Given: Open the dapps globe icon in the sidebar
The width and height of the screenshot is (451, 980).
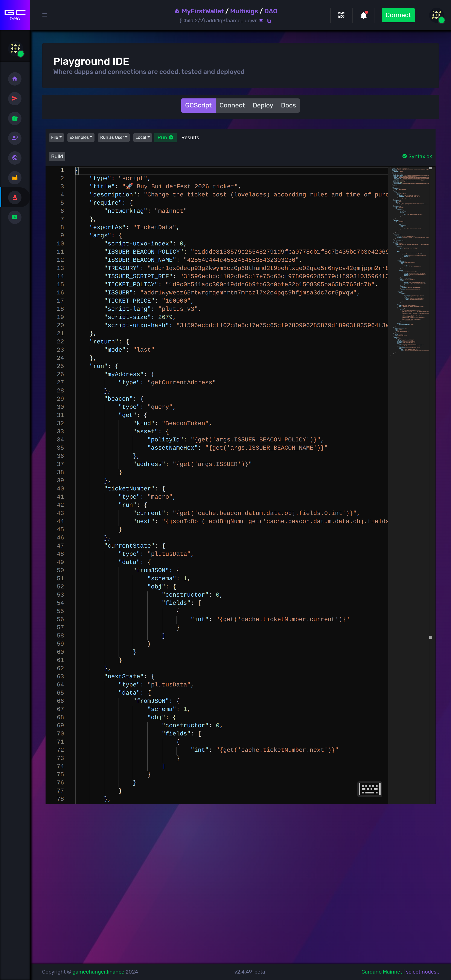Looking at the screenshot, I should pos(15,158).
